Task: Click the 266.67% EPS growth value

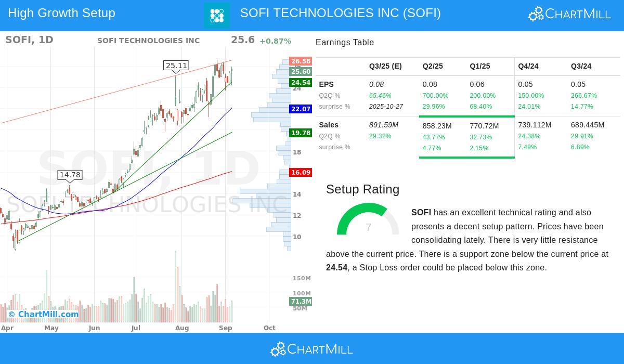Action: pyautogui.click(x=584, y=96)
